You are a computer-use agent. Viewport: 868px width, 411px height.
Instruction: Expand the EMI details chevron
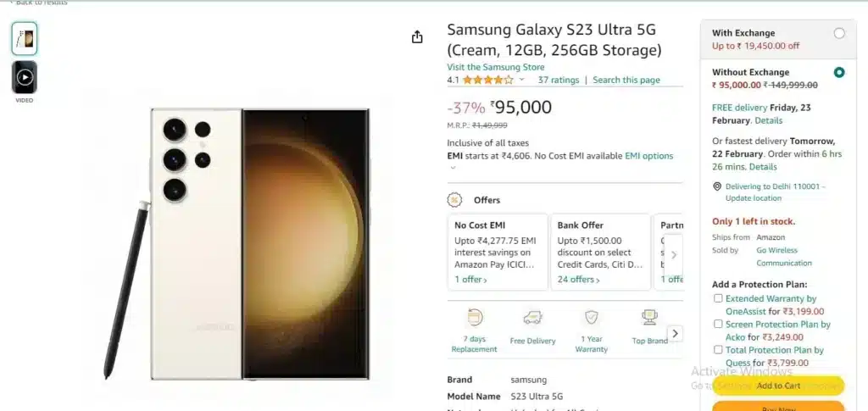(453, 168)
